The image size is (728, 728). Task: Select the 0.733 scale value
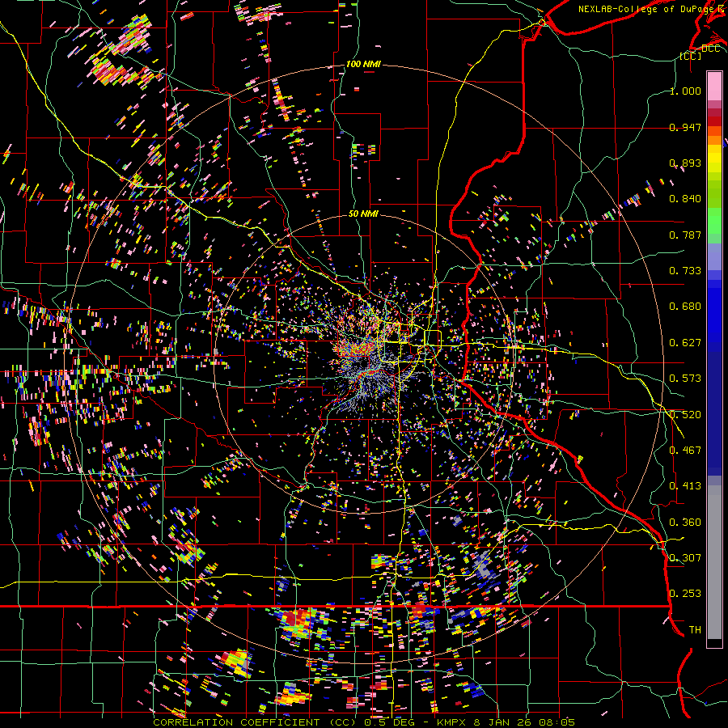click(x=685, y=271)
